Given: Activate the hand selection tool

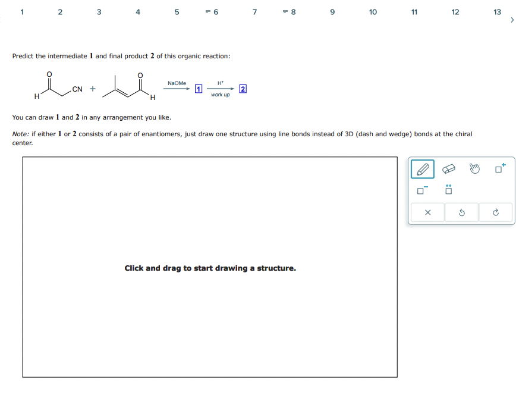Looking at the screenshot, I should tap(474, 168).
